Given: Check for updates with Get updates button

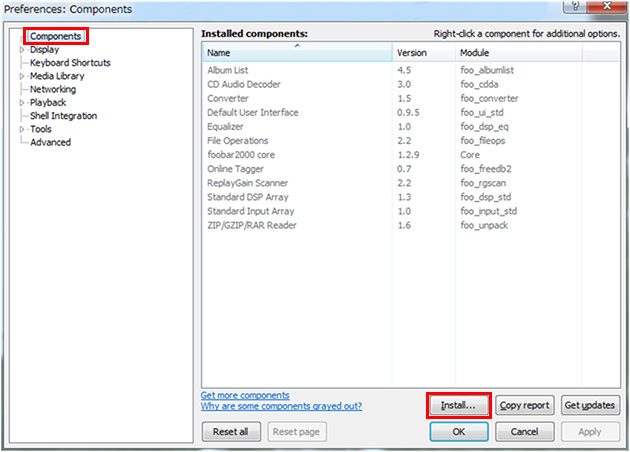Looking at the screenshot, I should coord(590,405).
